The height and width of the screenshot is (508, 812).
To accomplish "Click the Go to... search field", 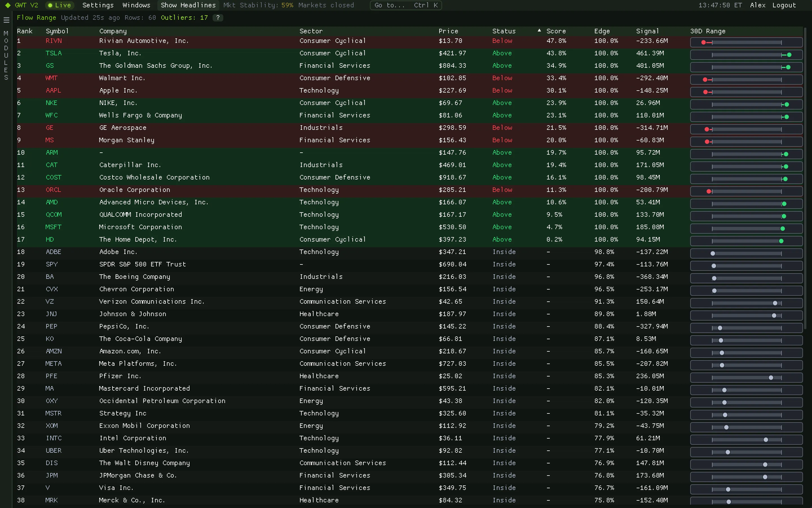I will [406, 5].
